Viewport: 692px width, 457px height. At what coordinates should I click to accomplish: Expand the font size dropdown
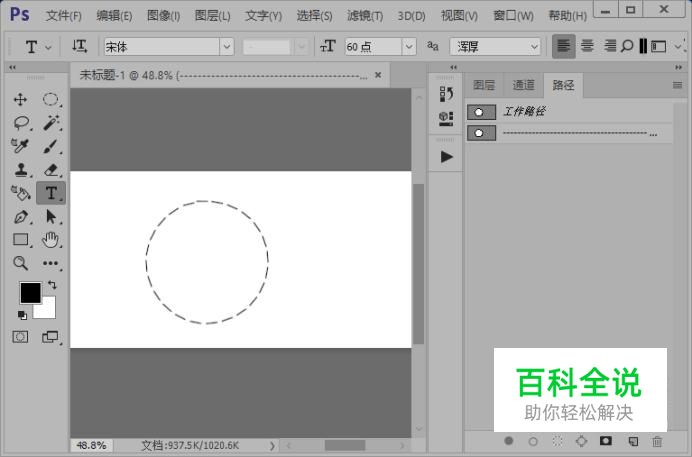408,47
